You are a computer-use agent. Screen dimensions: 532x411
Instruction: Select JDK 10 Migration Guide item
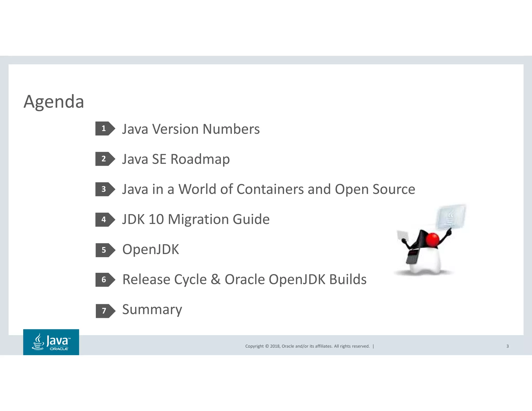(x=196, y=219)
